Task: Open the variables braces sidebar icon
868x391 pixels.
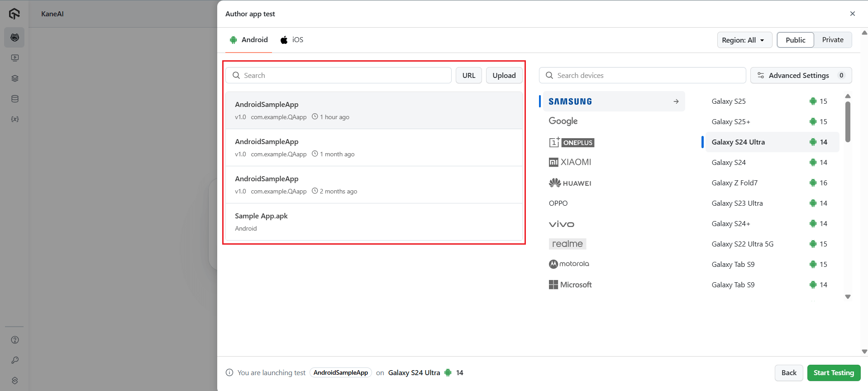Action: tap(14, 119)
